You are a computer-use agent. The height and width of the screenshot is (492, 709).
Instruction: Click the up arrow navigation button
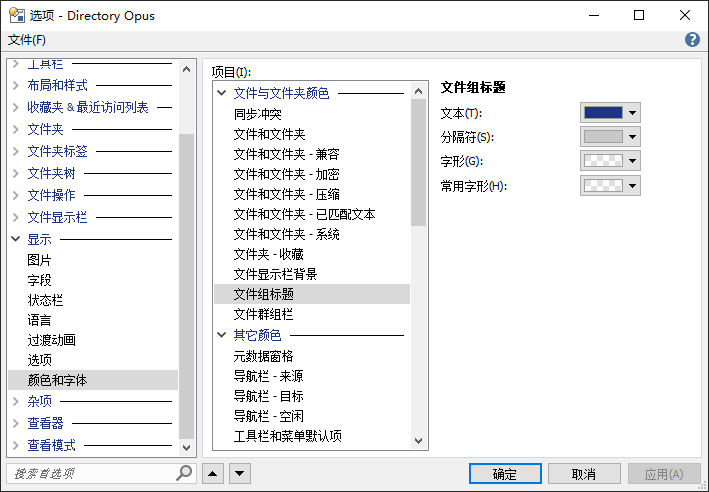pyautogui.click(x=213, y=473)
